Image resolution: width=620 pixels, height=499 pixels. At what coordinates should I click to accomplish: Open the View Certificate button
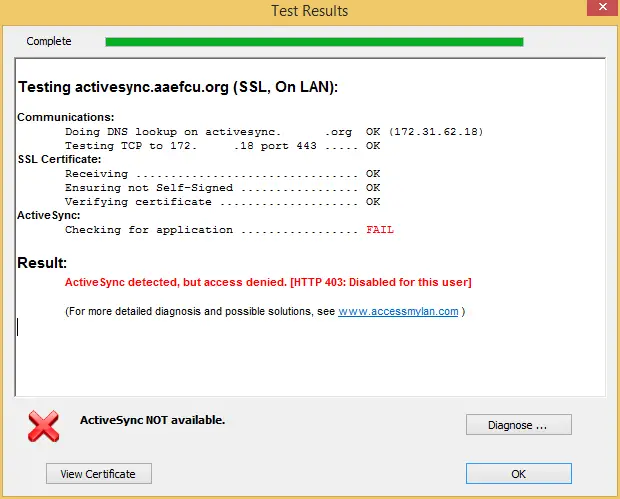coord(99,473)
